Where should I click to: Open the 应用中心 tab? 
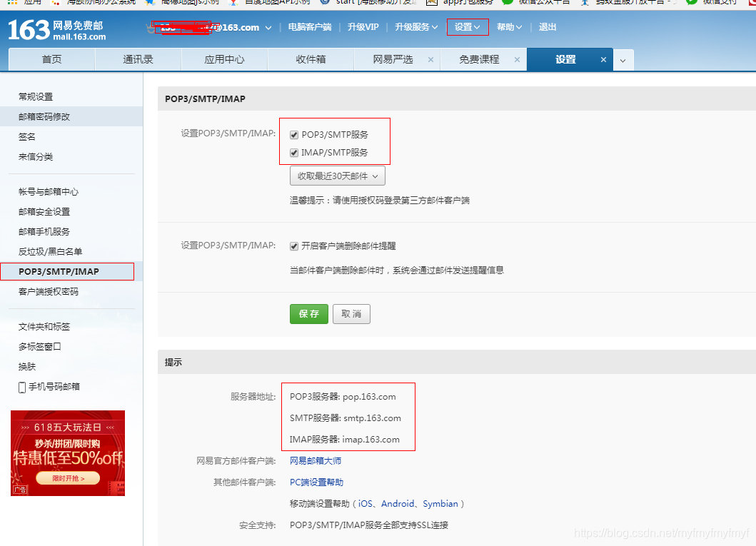(x=224, y=59)
